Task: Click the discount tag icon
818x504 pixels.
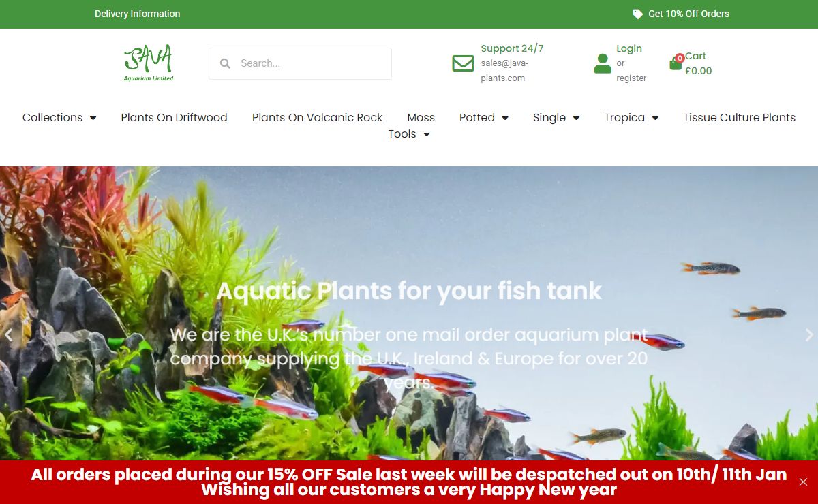Action: click(x=637, y=14)
